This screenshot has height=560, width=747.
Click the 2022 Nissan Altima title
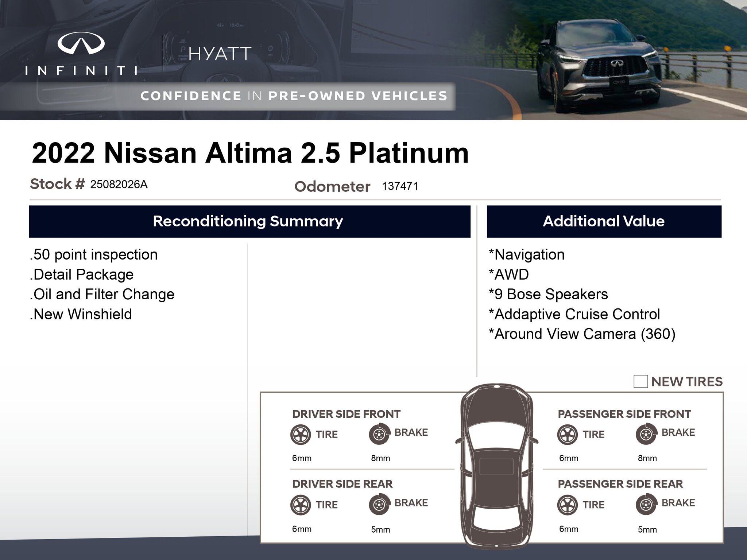pos(250,153)
